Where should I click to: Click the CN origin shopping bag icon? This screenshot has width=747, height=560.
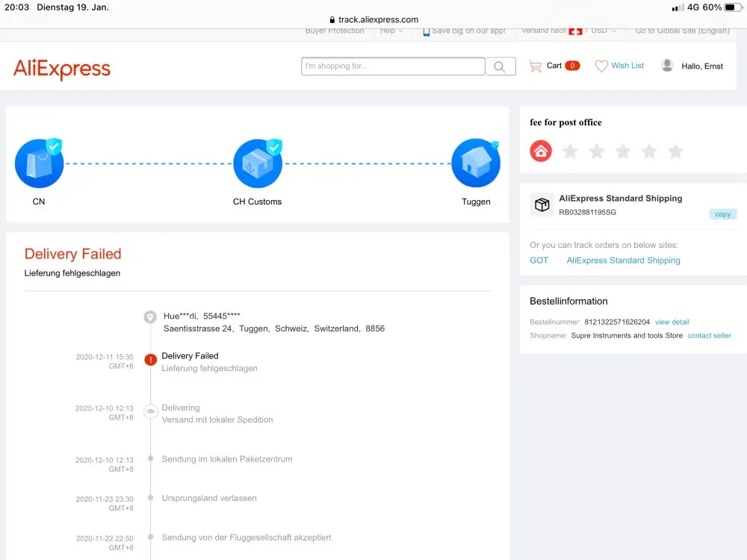tap(39, 164)
